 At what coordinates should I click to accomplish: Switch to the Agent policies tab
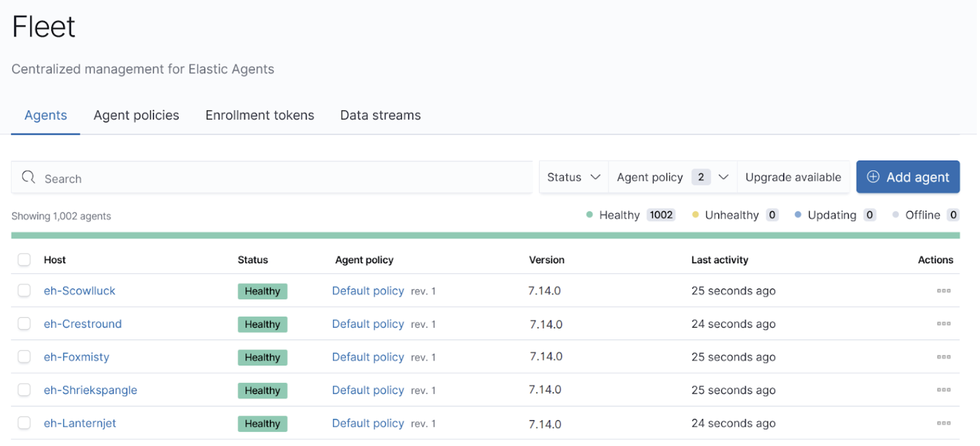click(x=136, y=115)
